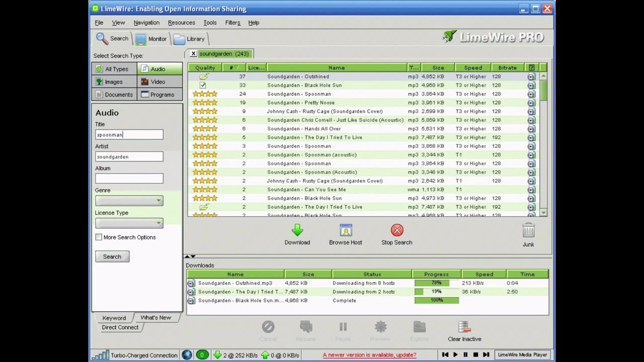The image size is (644, 362).
Task: Click the Cancel download icon
Action: coord(268,327)
